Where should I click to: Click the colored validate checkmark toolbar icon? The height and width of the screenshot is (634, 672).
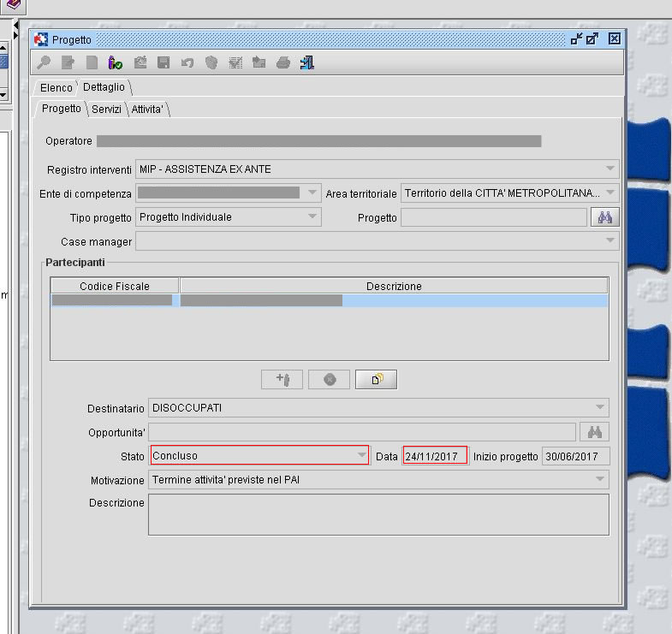pos(116,63)
